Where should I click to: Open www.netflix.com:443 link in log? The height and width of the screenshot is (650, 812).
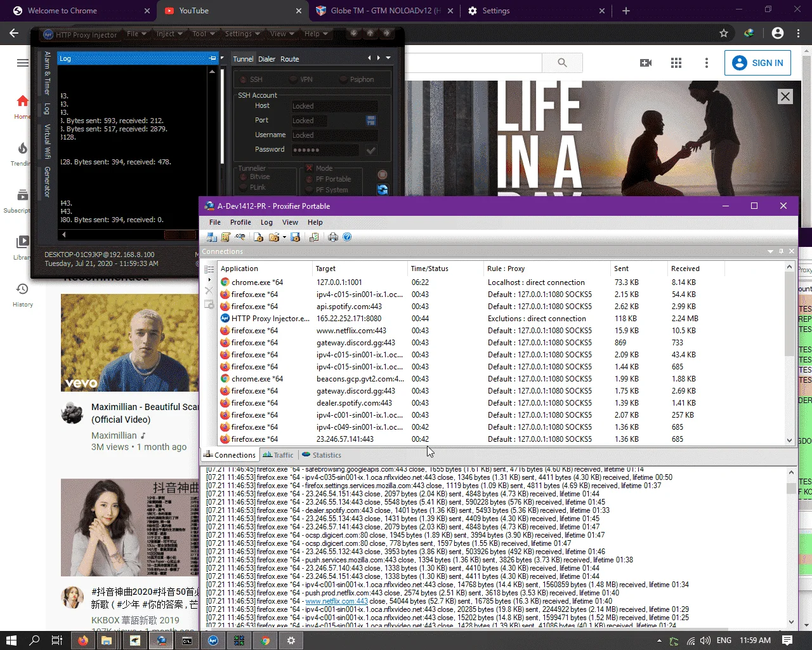coord(336,601)
